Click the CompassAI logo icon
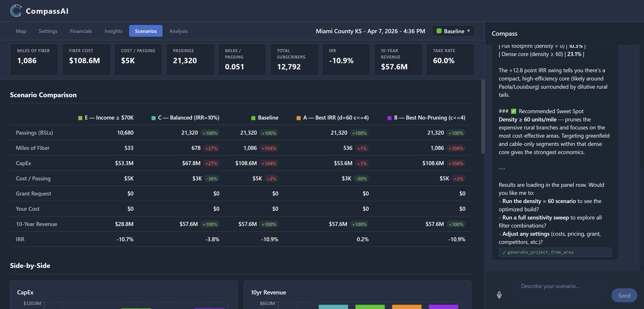This screenshot has width=644, height=309. (16, 11)
